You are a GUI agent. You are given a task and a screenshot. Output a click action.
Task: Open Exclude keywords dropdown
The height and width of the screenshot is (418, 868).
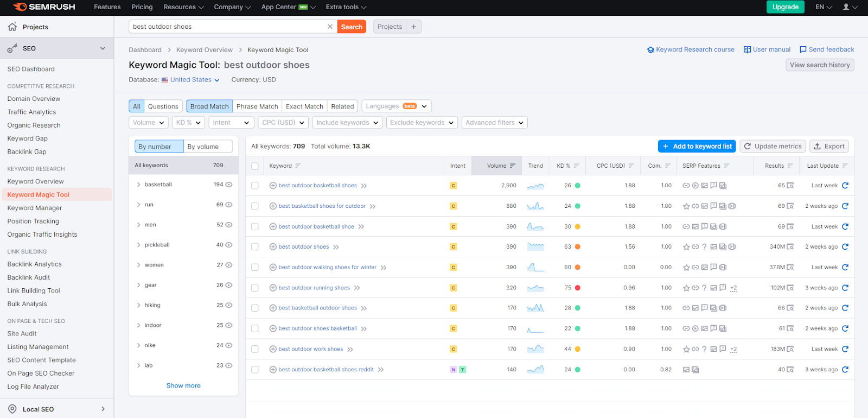pos(422,123)
